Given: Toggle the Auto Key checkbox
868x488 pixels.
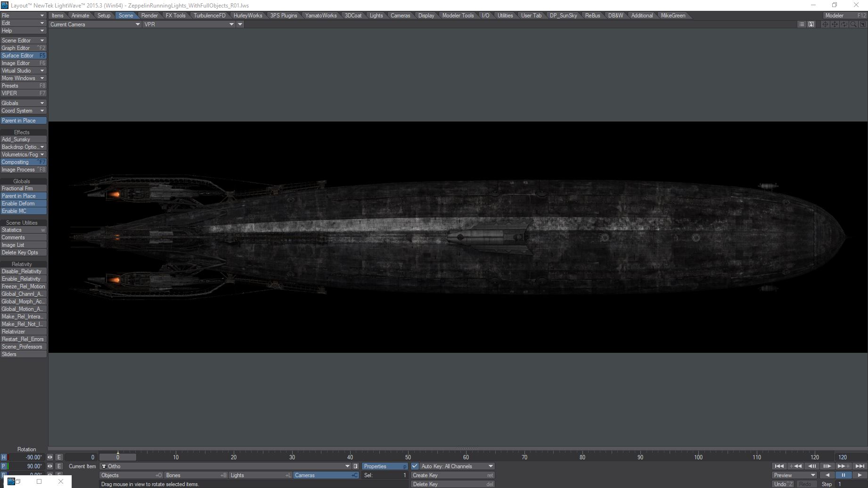Looking at the screenshot, I should tap(415, 466).
